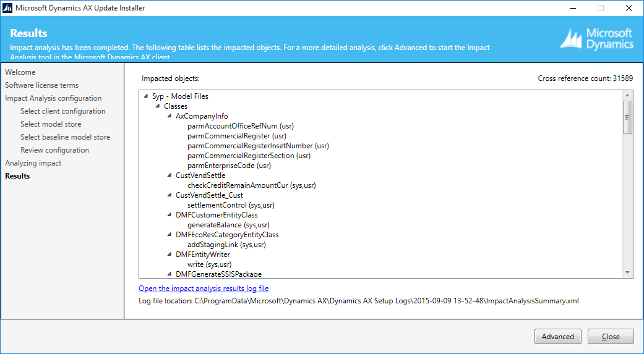The image size is (644, 354).
Task: Collapse the DMFCustomerEntityClass node
Action: pos(170,214)
